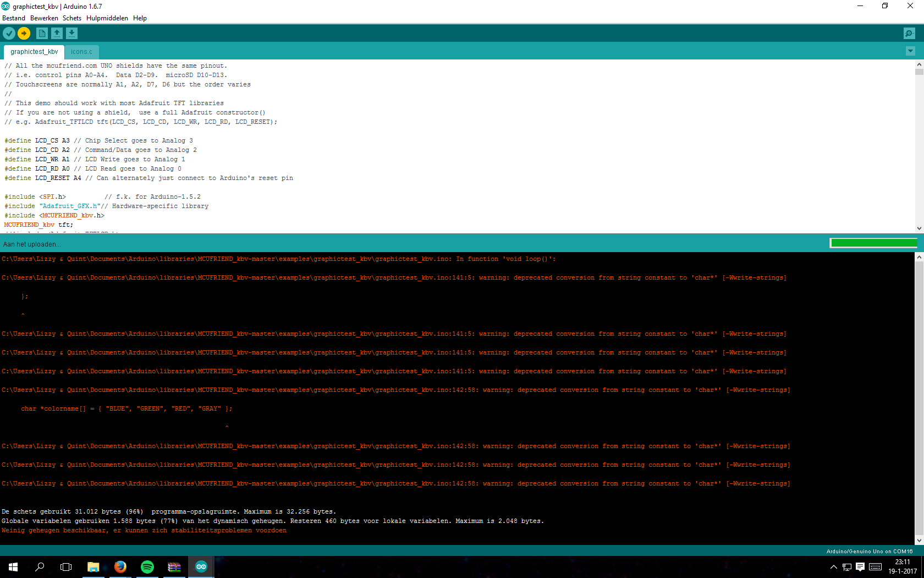Screen dimensions: 924x578
Task: Click the code editor scroll-down arrow
Action: 919,228
